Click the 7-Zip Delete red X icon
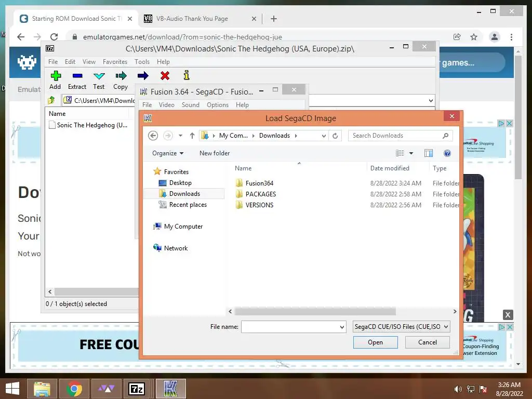Screen dimensions: 532x399 165,76
